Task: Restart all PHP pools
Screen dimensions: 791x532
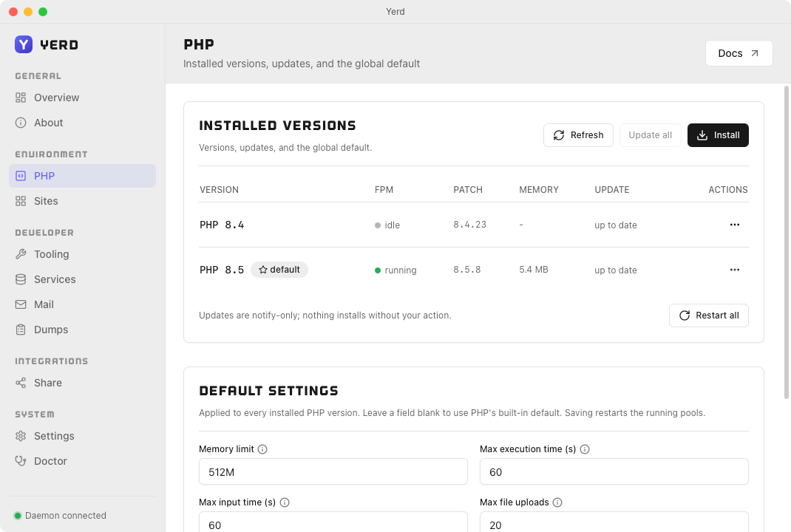Action: point(709,316)
